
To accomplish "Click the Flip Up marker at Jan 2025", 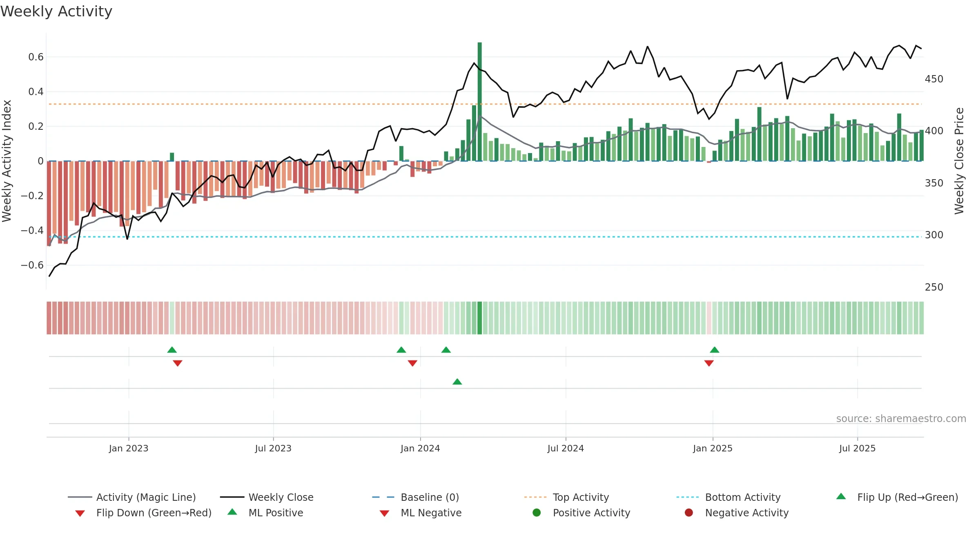I will tap(715, 350).
